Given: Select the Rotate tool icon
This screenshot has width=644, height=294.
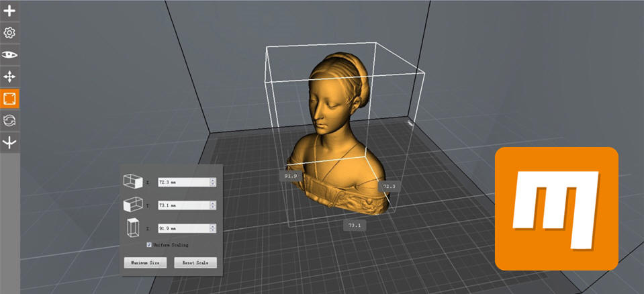Looking at the screenshot, I should (9, 121).
